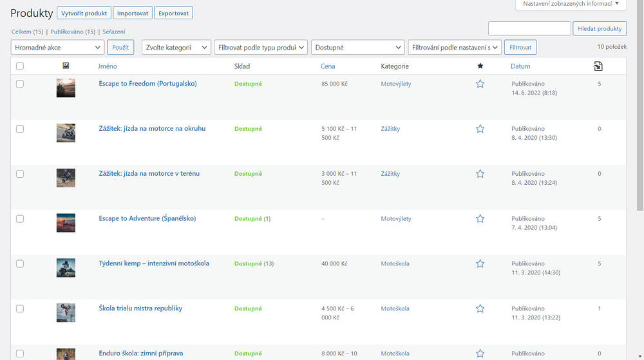Select checkbox for Škola trialu mistra republiky
Viewport: 644px width, 360px height.
point(20,308)
